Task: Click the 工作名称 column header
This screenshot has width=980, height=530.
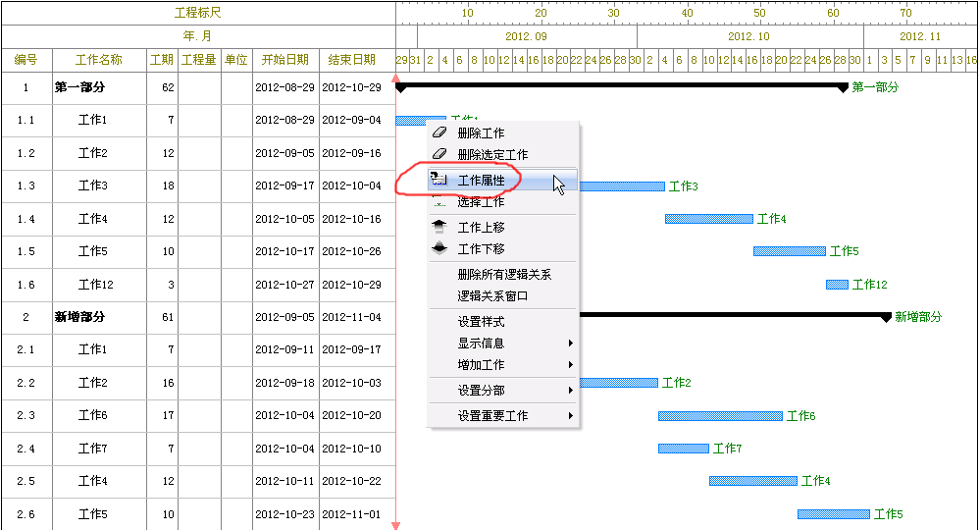Action: [x=99, y=60]
